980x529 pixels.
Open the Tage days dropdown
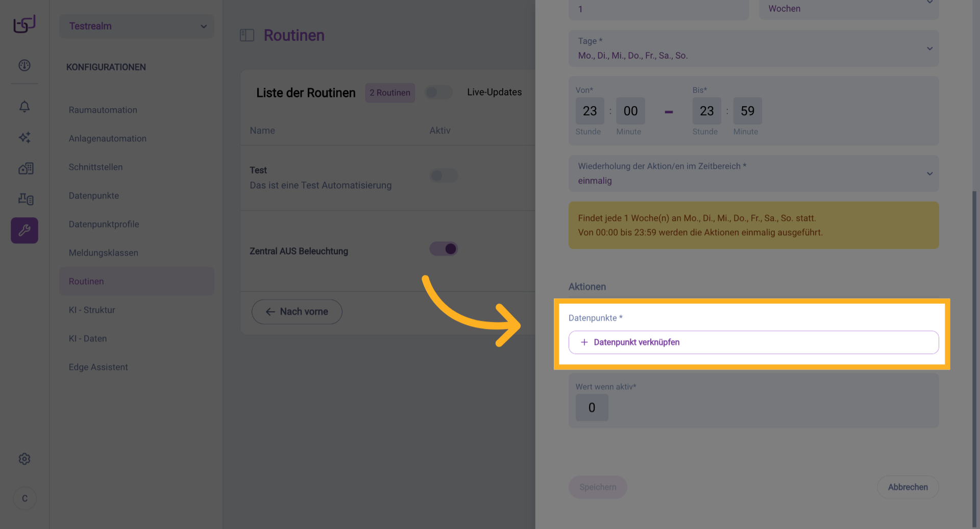click(x=753, y=48)
